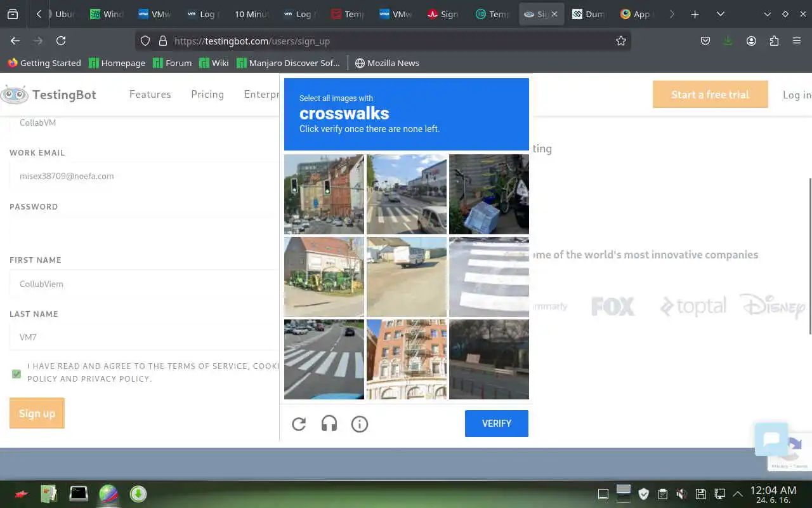This screenshot has width=812, height=508.
Task: Click the browser back arrow
Action: pyautogui.click(x=15, y=41)
